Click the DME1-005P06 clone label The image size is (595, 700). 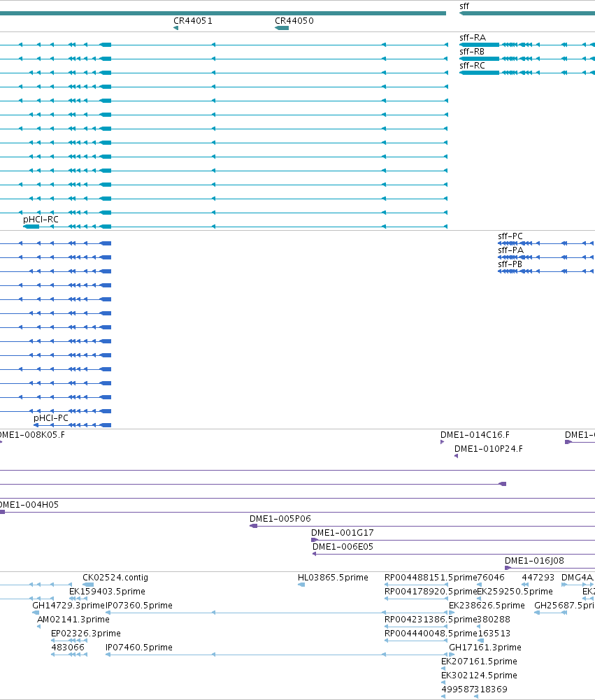coord(280,519)
